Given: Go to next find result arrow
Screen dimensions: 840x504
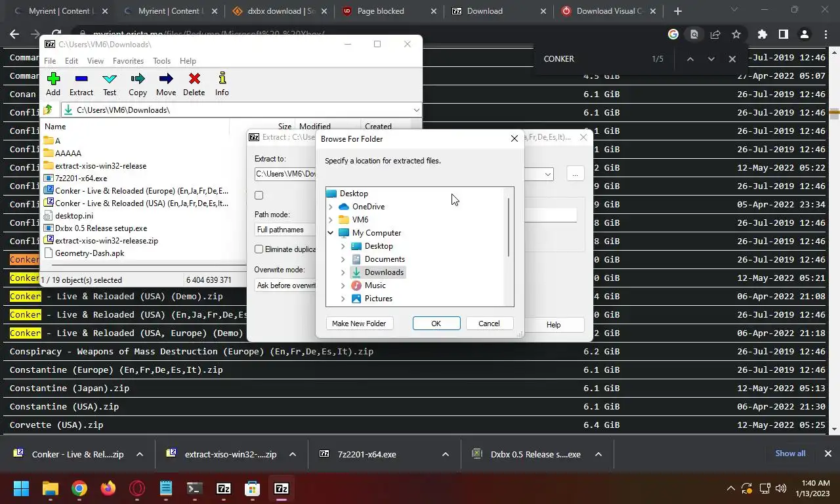Looking at the screenshot, I should click(711, 58).
